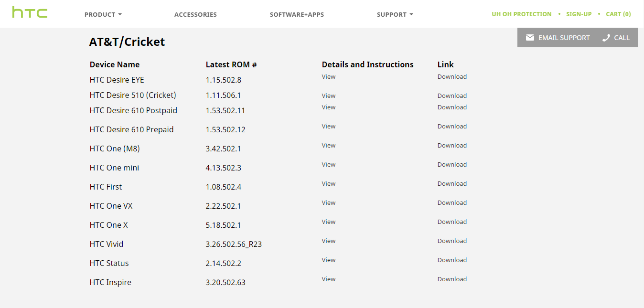Open the Cart (0) link
This screenshot has height=308, width=644.
tap(618, 14)
